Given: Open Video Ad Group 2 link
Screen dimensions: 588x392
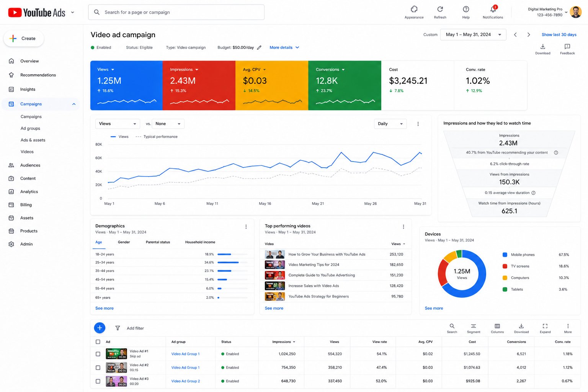Looking at the screenshot, I should pos(186,381).
